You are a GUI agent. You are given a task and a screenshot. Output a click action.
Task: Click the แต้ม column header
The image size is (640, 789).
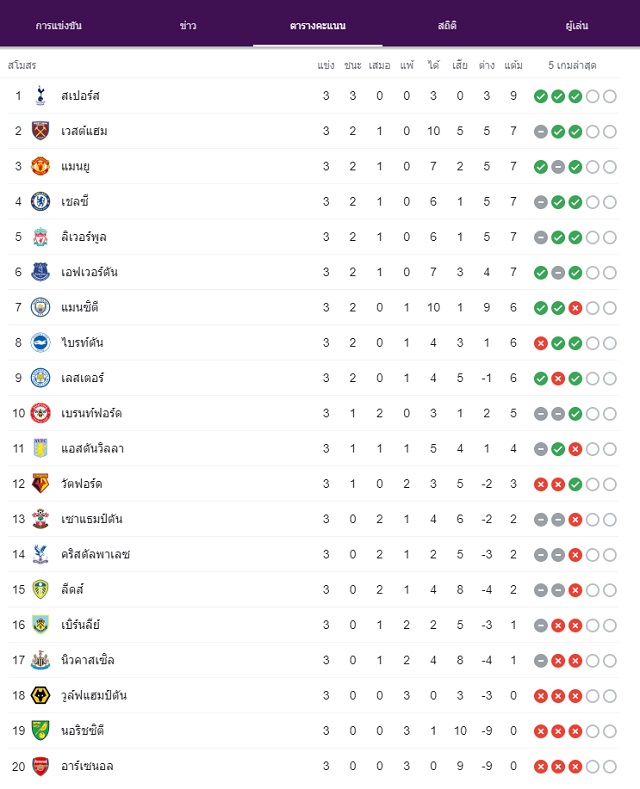(x=513, y=65)
